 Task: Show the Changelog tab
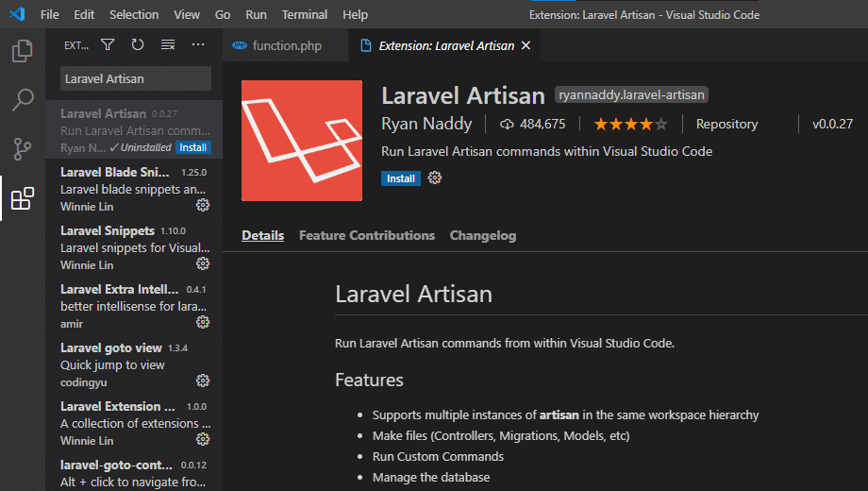[x=482, y=236]
